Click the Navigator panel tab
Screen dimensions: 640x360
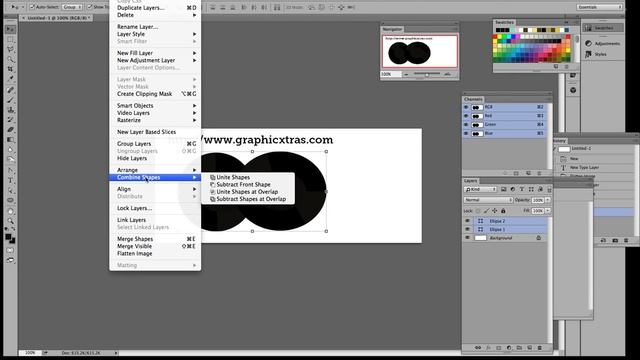click(392, 29)
